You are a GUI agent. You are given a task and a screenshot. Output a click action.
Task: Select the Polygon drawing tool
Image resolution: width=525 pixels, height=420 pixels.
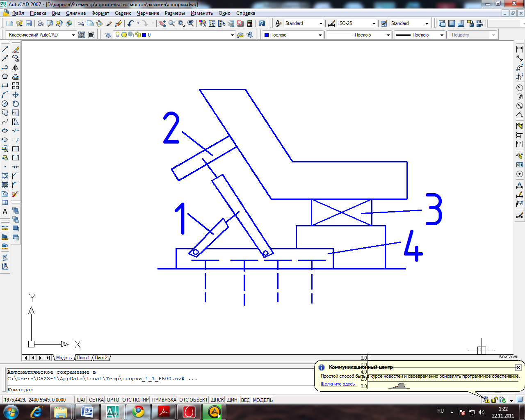(x=5, y=77)
